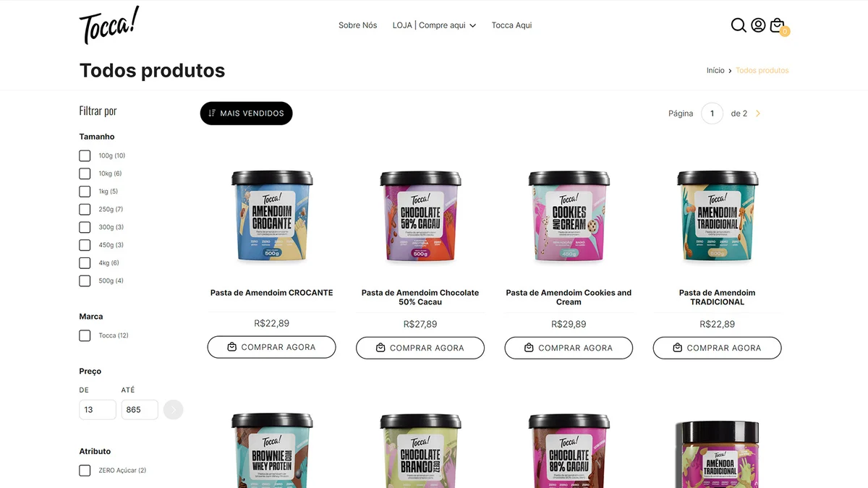The image size is (868, 488).
Task: Open the Tocca Aqui menu item
Action: click(x=511, y=25)
